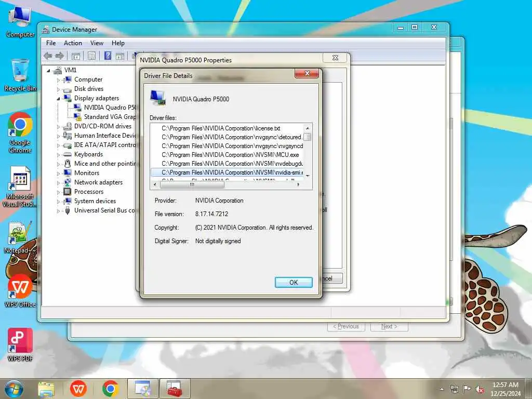This screenshot has width=532, height=399.
Task: Click the muted volume tray icon
Action: click(x=480, y=390)
